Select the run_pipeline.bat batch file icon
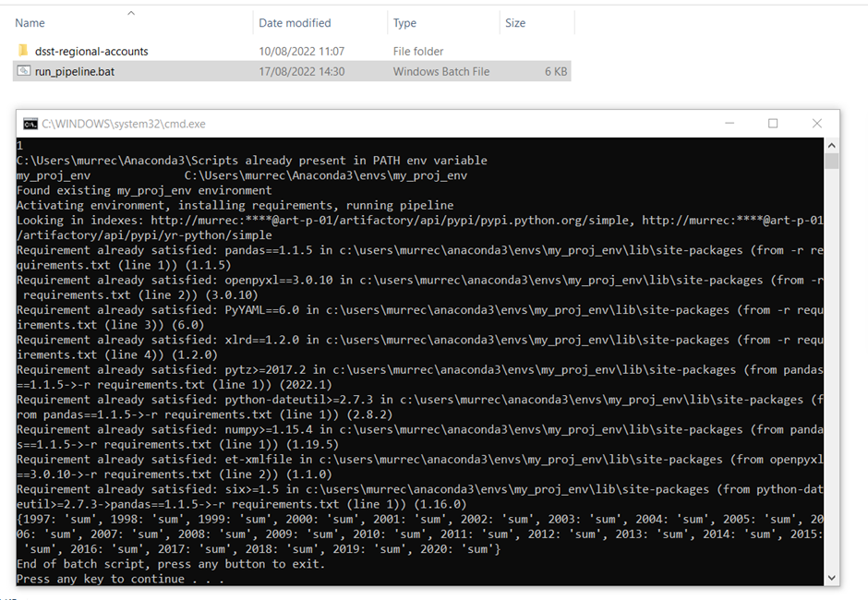Screen dimensions: 868x600 click(x=22, y=71)
